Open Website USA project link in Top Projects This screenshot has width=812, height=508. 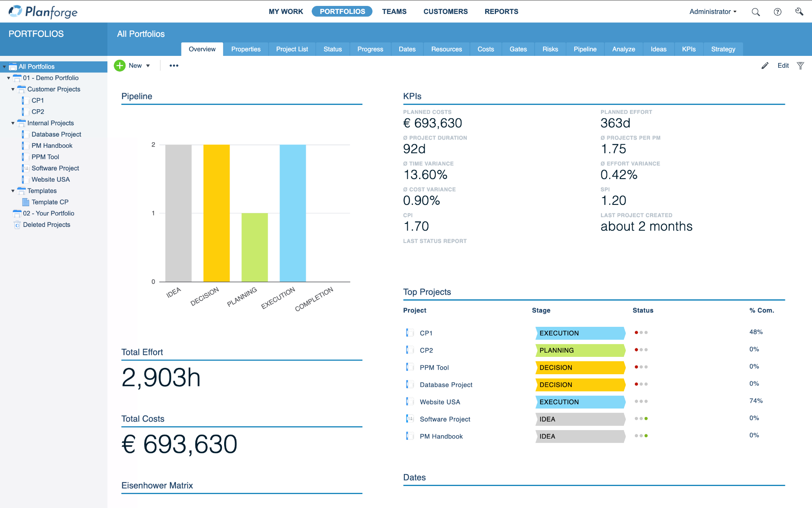(x=440, y=402)
